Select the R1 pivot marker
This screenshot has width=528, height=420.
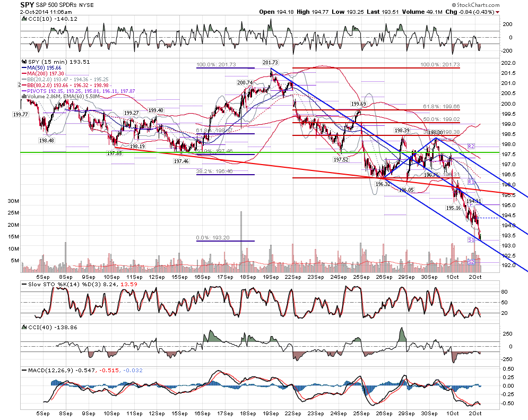click(x=471, y=182)
